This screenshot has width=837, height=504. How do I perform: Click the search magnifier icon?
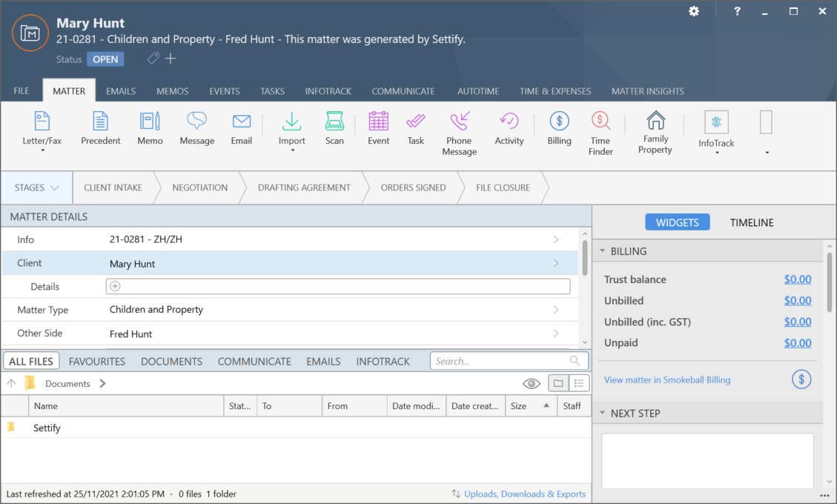(575, 361)
